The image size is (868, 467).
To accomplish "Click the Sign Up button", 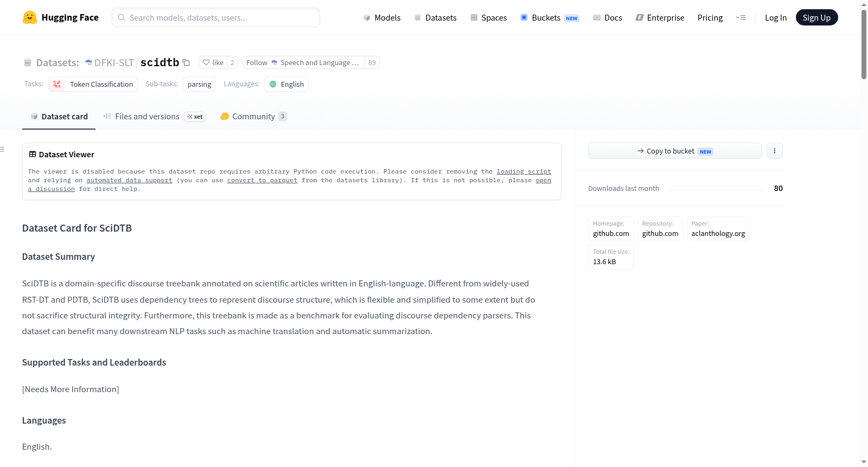I will click(816, 17).
